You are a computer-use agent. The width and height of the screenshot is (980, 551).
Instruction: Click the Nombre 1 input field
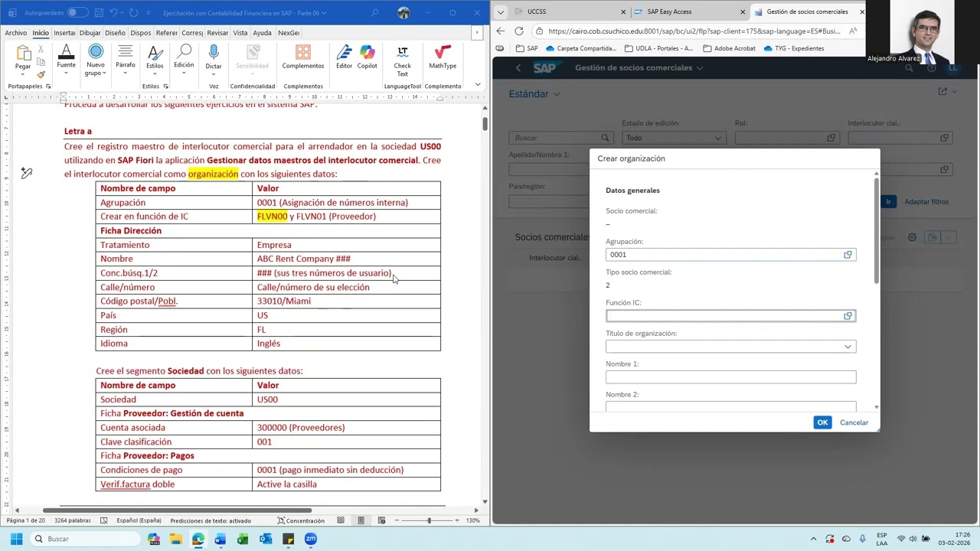tap(730, 377)
